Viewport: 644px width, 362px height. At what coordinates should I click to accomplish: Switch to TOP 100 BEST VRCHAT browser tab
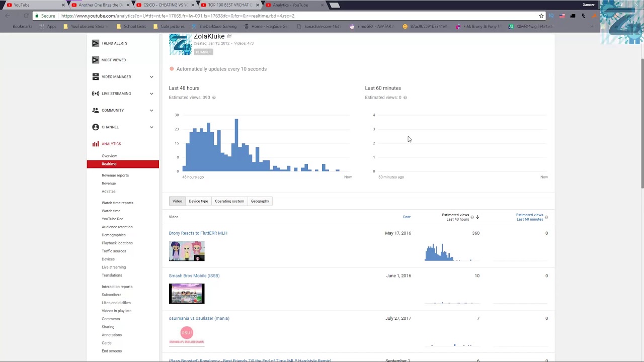point(229,5)
